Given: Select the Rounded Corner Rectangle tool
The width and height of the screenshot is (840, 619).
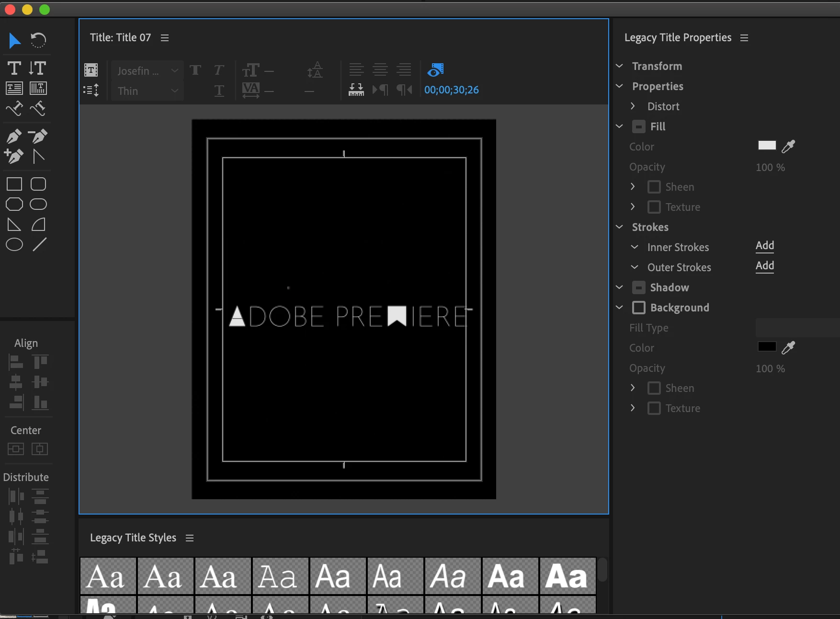Looking at the screenshot, I should pos(38,184).
